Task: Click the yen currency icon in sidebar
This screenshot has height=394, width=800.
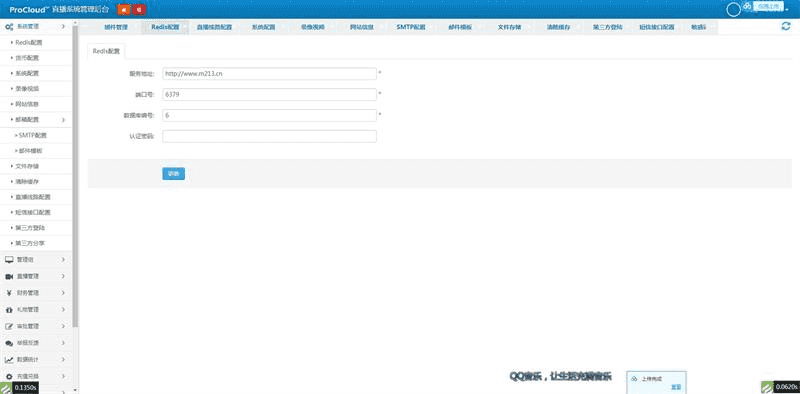Action: pyautogui.click(x=9, y=293)
